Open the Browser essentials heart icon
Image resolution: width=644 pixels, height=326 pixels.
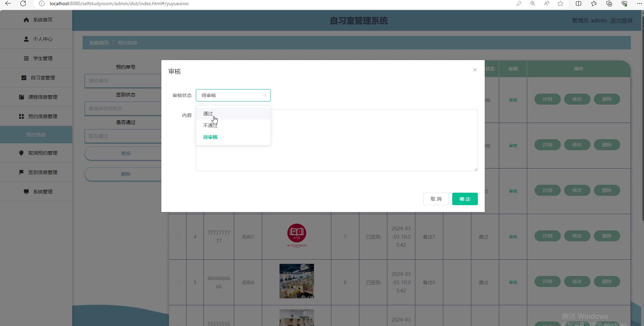point(624,3)
